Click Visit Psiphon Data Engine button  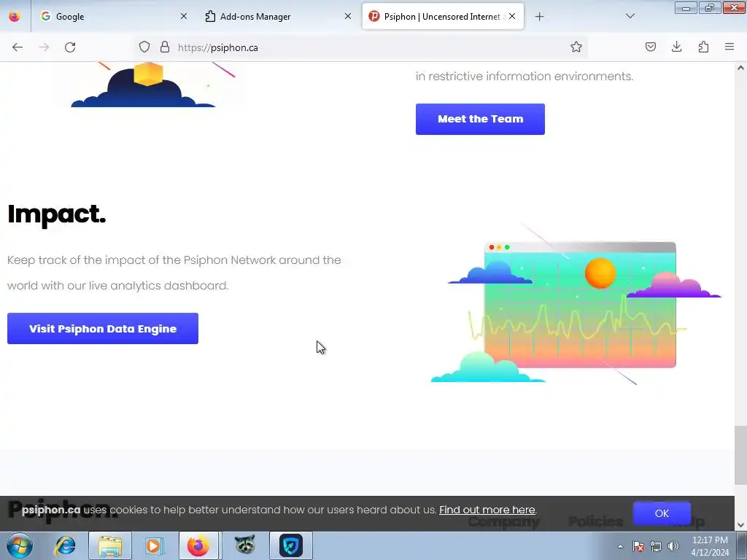point(102,329)
